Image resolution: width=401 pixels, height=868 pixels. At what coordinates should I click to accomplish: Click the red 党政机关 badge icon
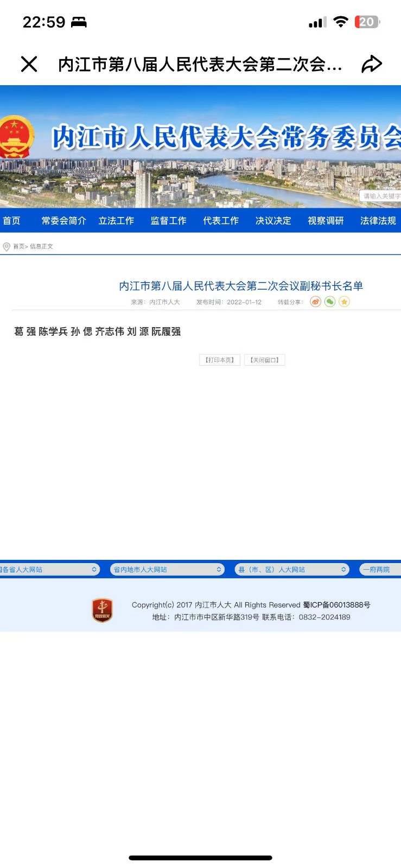point(102,610)
